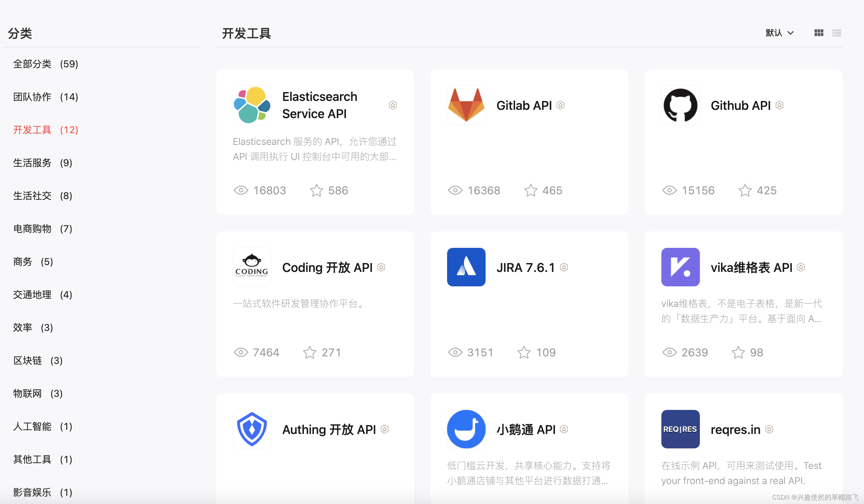Open reqres.in title link
The height and width of the screenshot is (504, 864).
point(736,429)
